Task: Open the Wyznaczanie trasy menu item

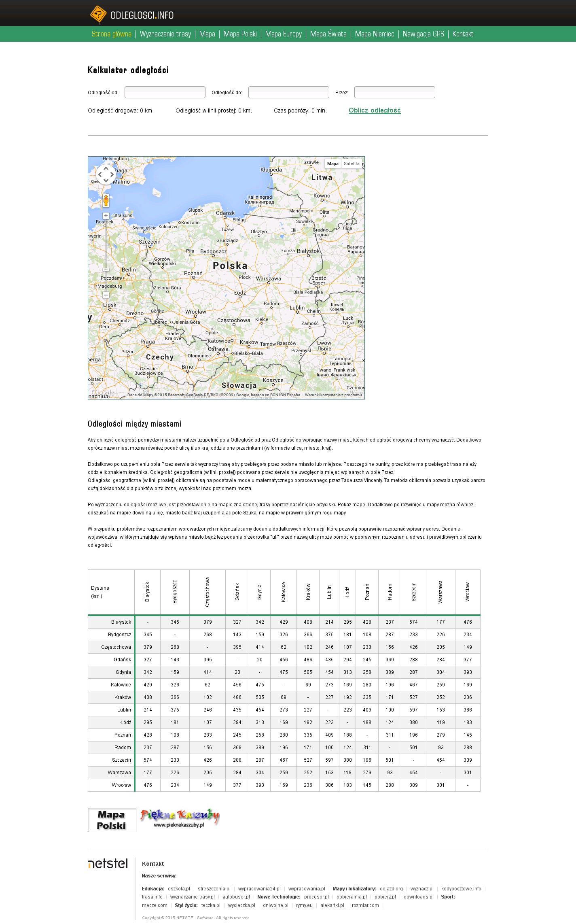Action: [x=165, y=34]
